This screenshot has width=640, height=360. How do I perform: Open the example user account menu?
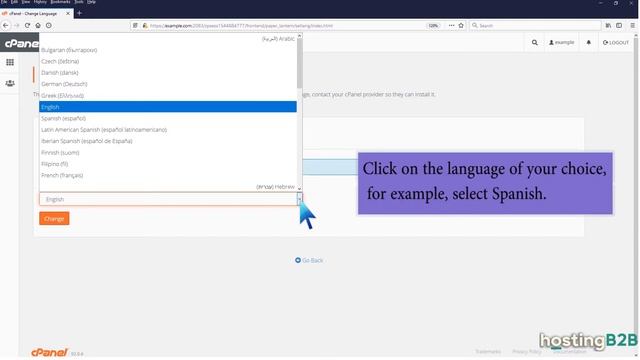click(x=562, y=42)
